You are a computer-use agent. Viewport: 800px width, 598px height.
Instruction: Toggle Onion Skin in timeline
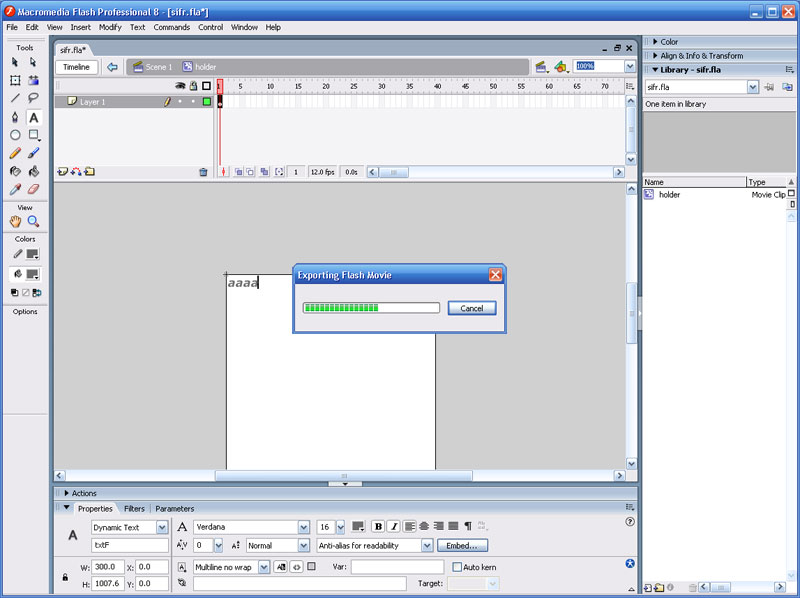click(239, 172)
